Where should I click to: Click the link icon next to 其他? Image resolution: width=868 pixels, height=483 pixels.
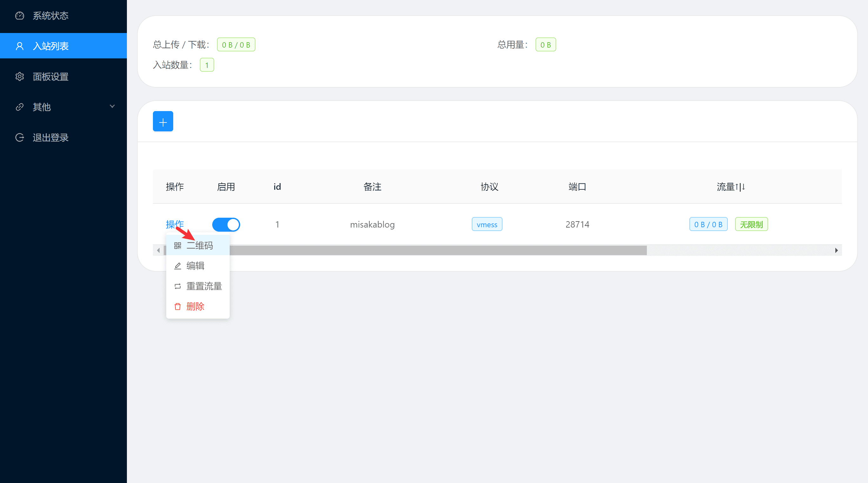20,107
